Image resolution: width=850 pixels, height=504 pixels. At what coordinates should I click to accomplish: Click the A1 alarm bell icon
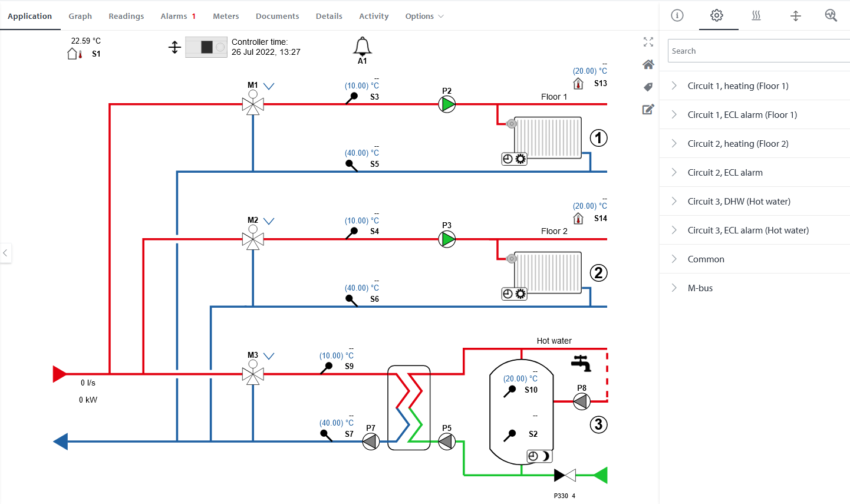coord(362,47)
